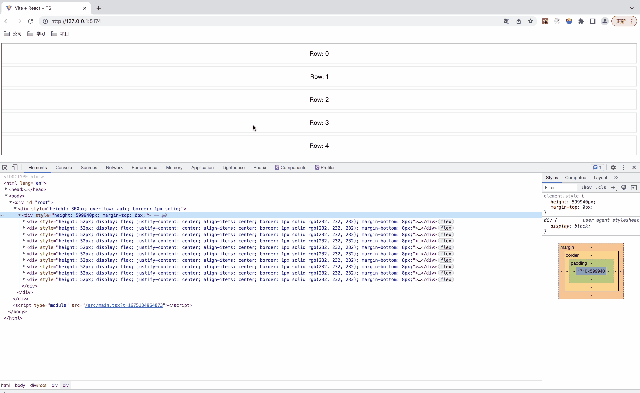Image resolution: width=640 pixels, height=393 pixels.
Task: Open the tab search chevron
Action: (632, 8)
